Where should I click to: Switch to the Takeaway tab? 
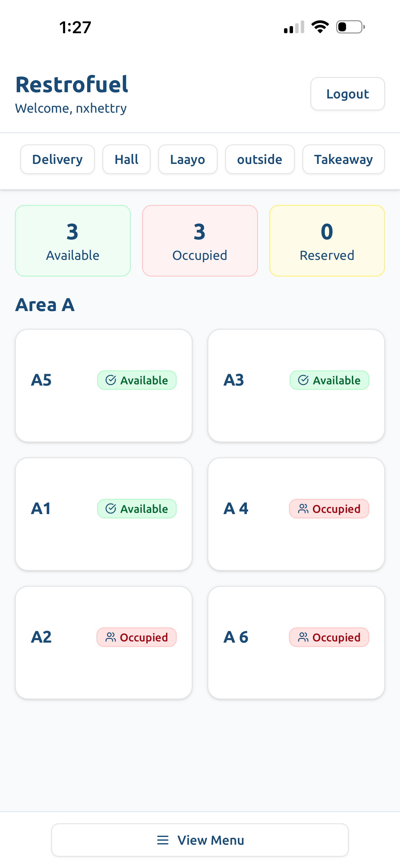[x=344, y=159]
